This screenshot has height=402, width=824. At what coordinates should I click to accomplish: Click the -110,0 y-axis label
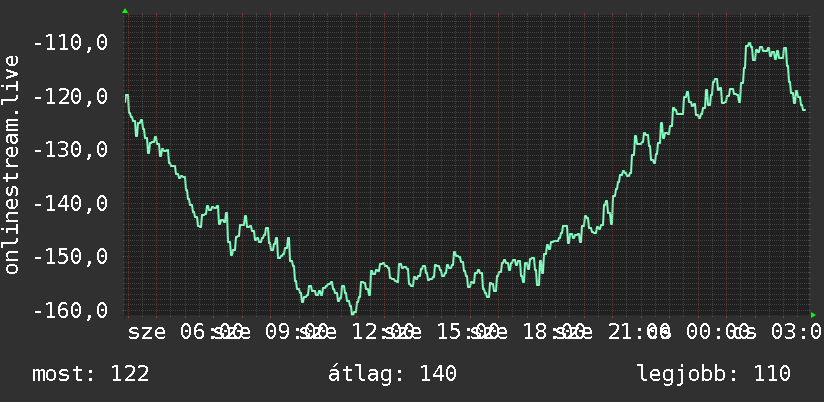coord(70,43)
